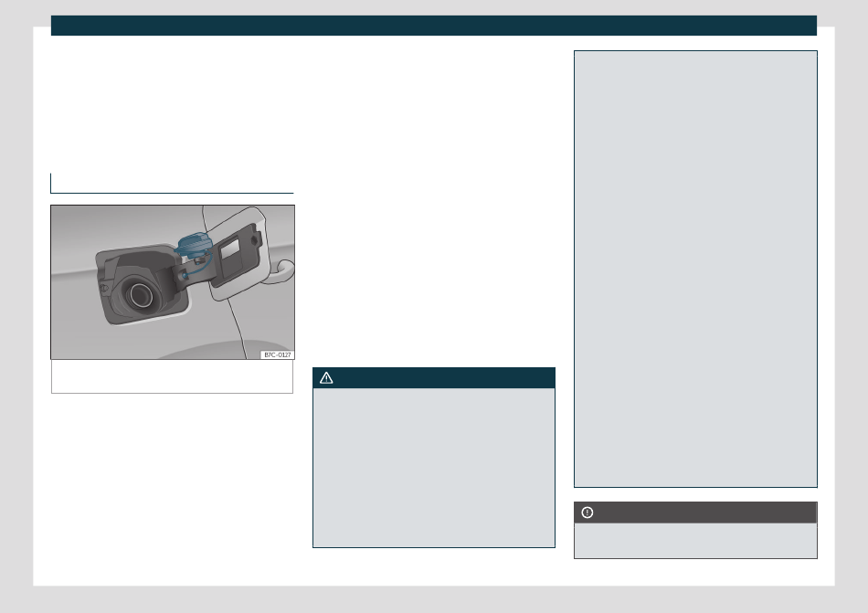Click the empty section heading above the illustration
Screen dimensions: 868x613
172,183
